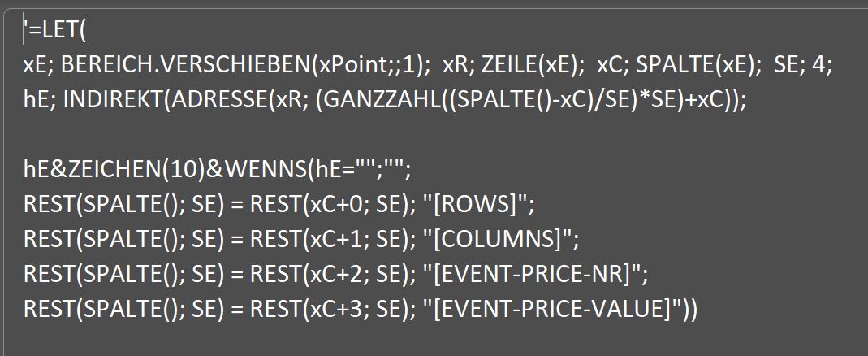868x356 pixels.
Task: Click the =LET( text on first line
Action: pos(57,32)
